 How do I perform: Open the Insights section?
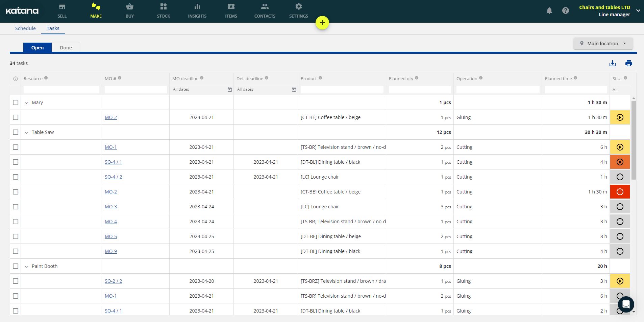(197, 11)
